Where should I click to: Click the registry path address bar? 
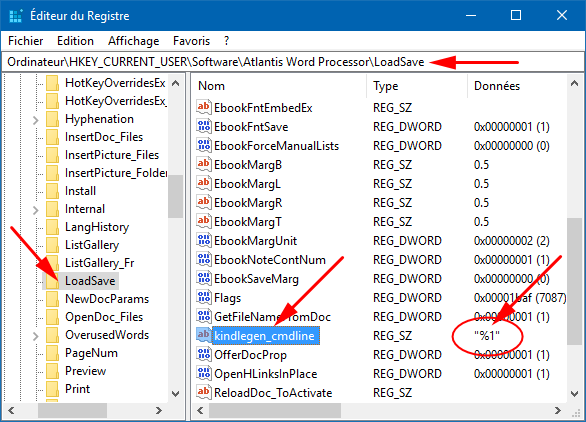point(292,62)
